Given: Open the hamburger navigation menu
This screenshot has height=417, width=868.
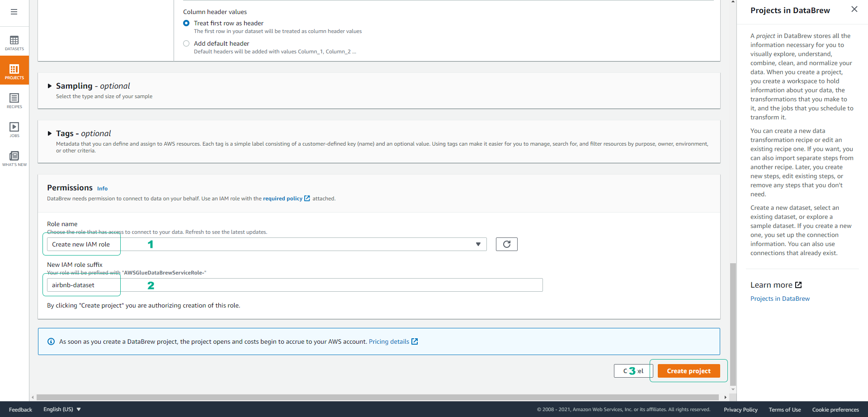Looking at the screenshot, I should click(14, 12).
